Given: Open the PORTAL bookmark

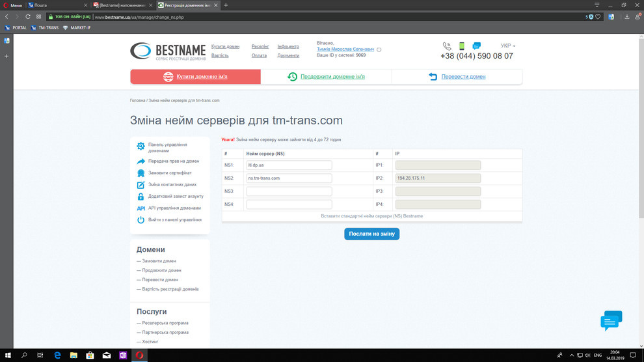Looking at the screenshot, I should click(16, 28).
